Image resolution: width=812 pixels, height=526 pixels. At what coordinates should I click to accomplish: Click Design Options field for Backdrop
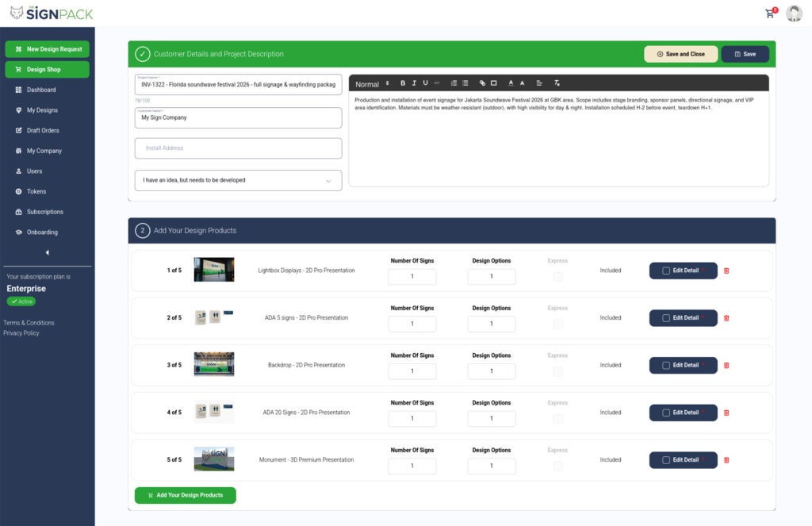492,371
